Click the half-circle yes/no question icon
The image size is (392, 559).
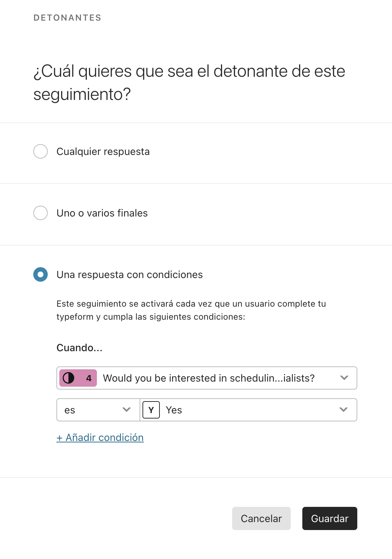pos(69,378)
